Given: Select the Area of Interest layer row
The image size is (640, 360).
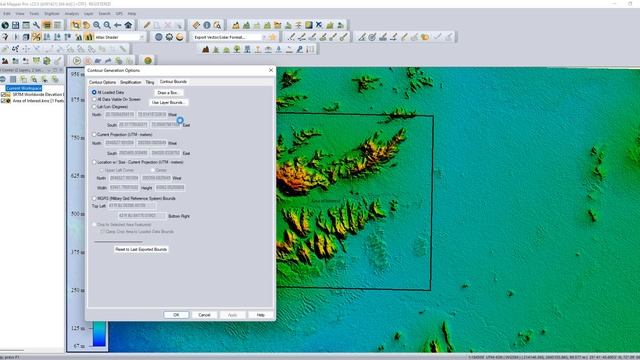Looking at the screenshot, I should (x=34, y=101).
